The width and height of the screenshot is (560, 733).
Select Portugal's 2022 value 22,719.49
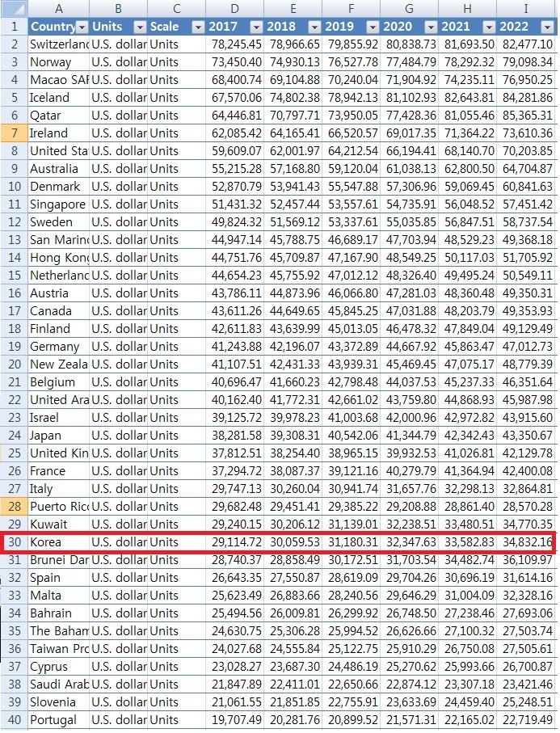(526, 720)
